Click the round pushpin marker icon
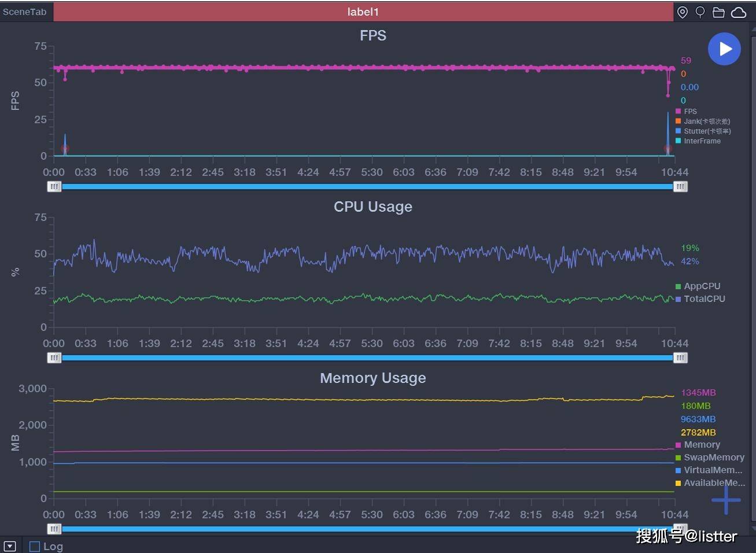The width and height of the screenshot is (756, 553). tap(700, 12)
